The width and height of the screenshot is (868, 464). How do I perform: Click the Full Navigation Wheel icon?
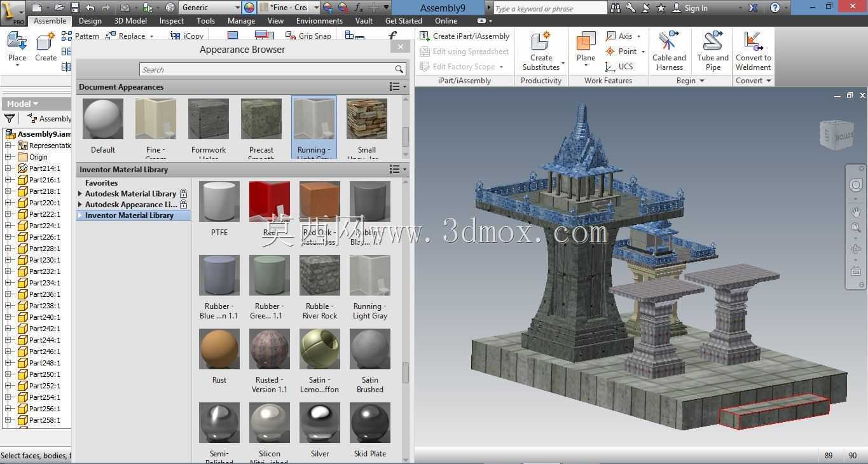click(x=856, y=185)
